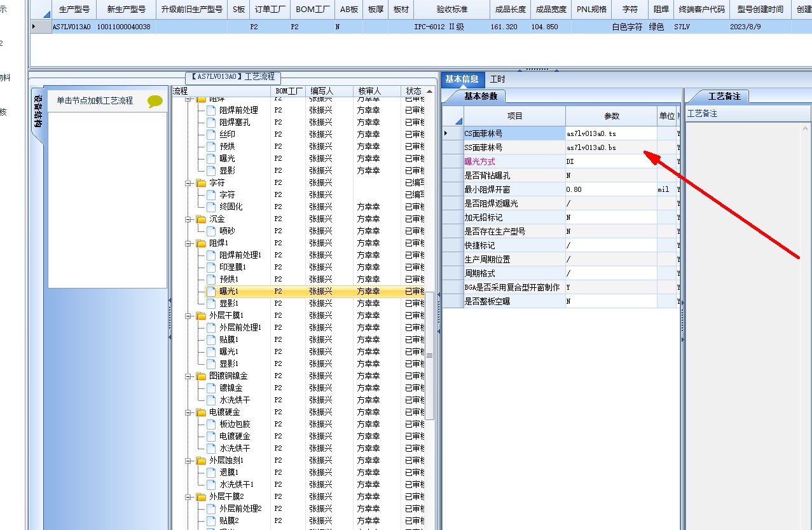
Task: Collapse the 电镀硬金 folder node
Action: tap(188, 412)
